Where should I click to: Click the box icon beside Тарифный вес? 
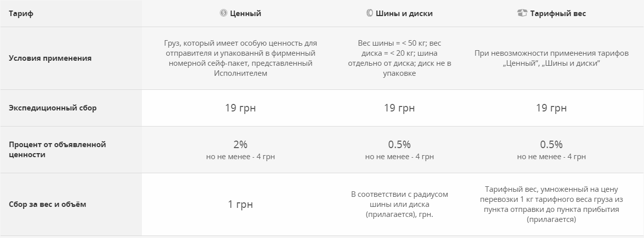[522, 14]
